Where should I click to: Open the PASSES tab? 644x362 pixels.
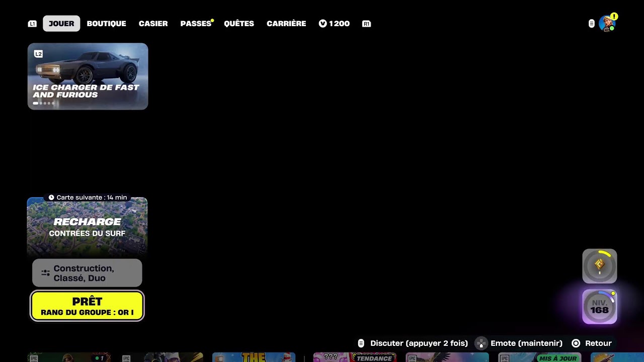coord(196,24)
